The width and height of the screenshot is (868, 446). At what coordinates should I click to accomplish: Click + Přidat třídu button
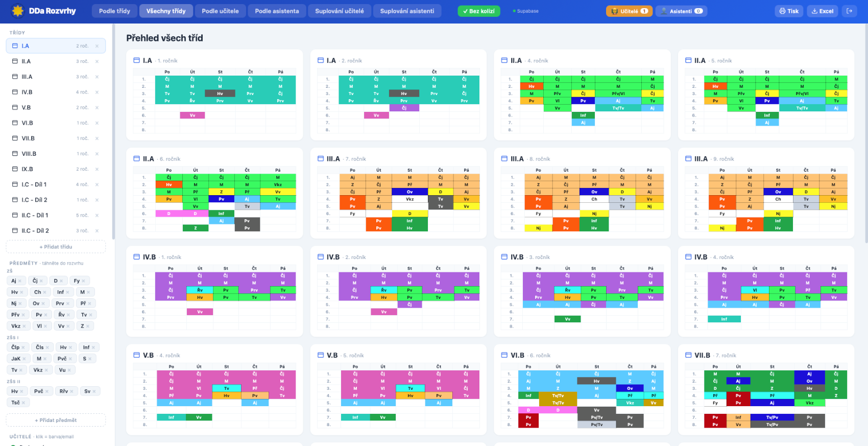56,247
